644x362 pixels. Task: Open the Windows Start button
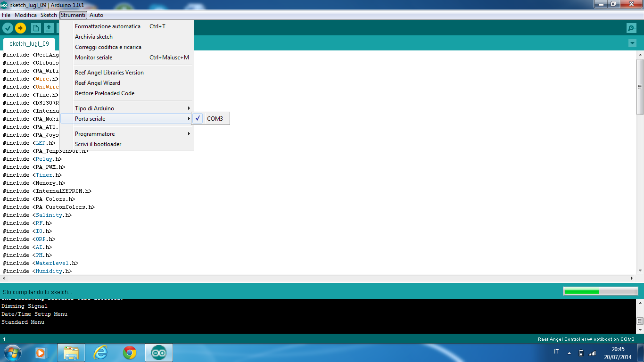(x=12, y=353)
